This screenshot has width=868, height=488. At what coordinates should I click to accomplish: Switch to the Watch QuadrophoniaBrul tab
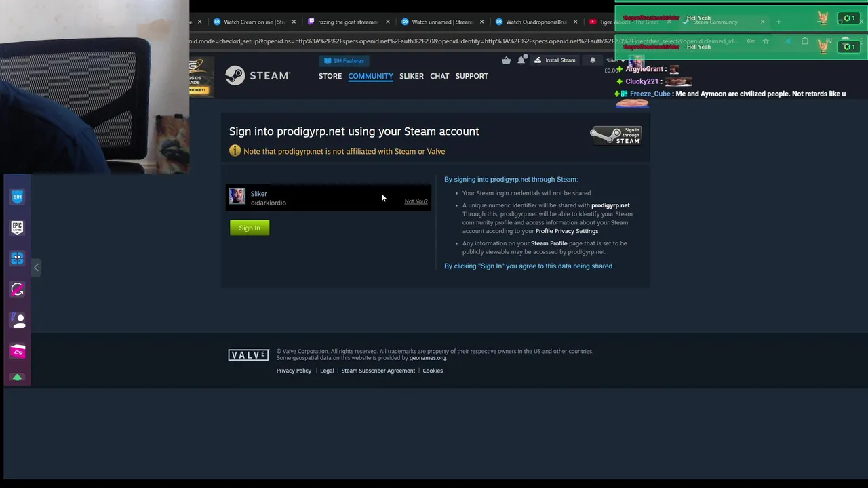click(x=535, y=22)
